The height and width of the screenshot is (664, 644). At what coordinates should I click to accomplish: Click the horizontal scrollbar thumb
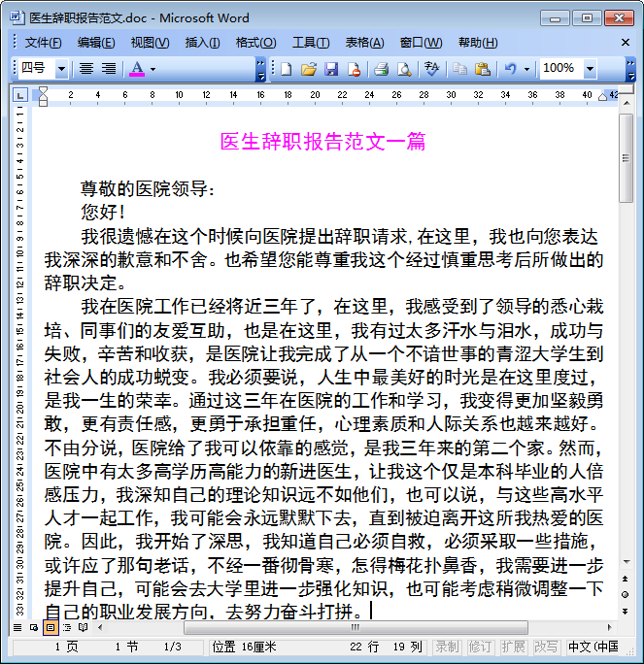point(356,627)
